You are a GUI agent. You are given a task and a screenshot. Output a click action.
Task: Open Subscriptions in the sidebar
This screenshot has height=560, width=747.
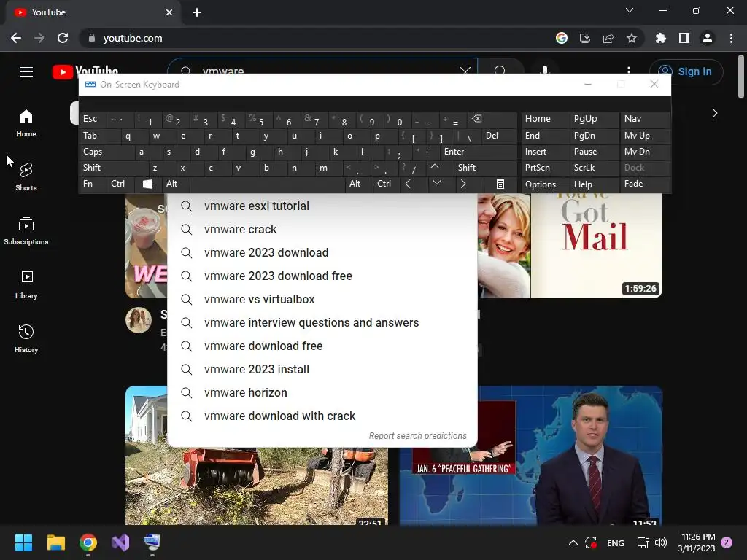pyautogui.click(x=26, y=230)
